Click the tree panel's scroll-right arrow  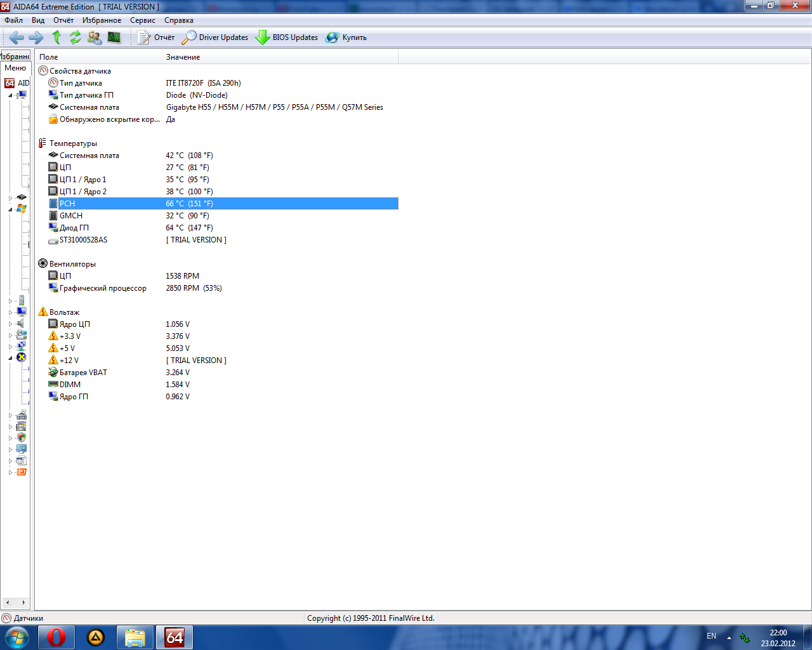[24, 602]
